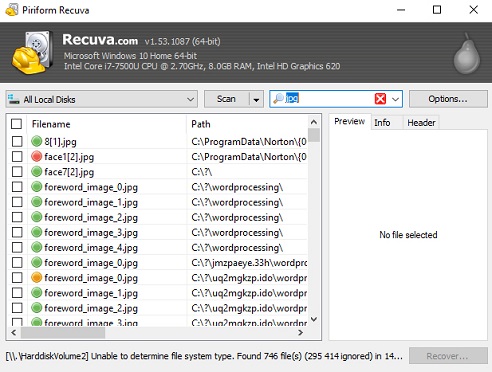This screenshot has height=372, width=492.
Task: Click the Recuva hard-hat drive logo
Action: (32, 52)
